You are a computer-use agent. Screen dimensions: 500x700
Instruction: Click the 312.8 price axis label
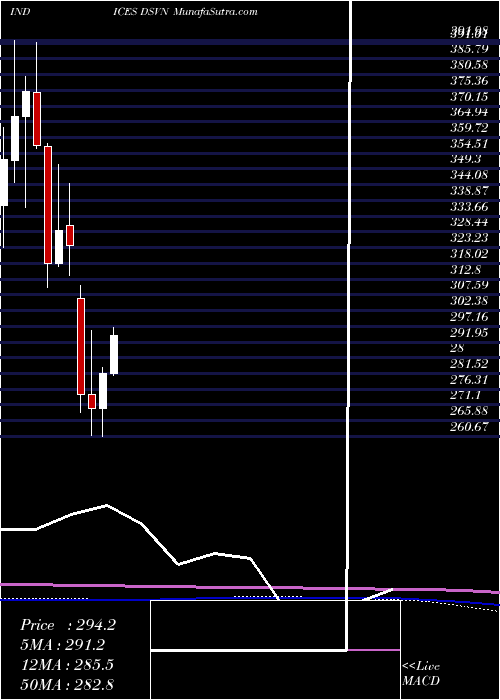[466, 269]
